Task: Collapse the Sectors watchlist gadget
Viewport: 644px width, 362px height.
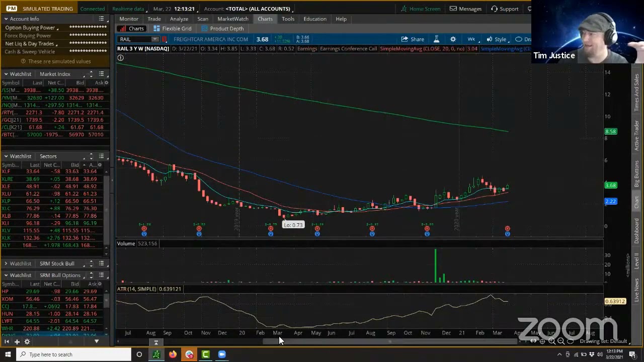Action: pyautogui.click(x=6, y=156)
